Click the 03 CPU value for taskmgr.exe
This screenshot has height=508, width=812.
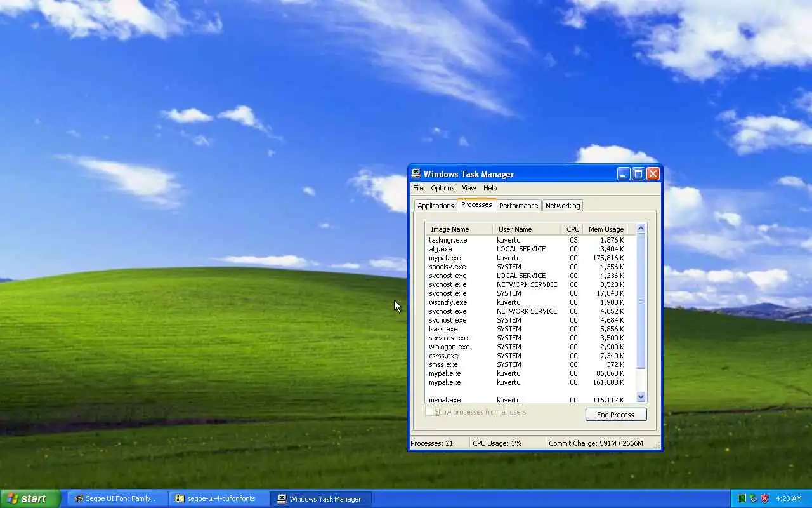pyautogui.click(x=573, y=240)
